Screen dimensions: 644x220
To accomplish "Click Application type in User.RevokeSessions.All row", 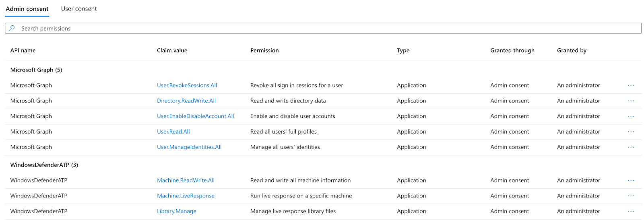I will (x=411, y=85).
